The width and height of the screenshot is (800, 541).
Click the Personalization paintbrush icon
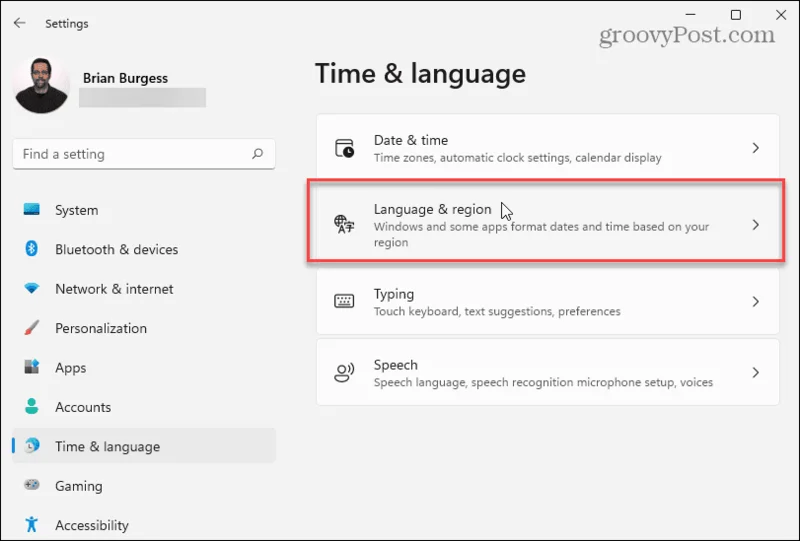pyautogui.click(x=32, y=328)
